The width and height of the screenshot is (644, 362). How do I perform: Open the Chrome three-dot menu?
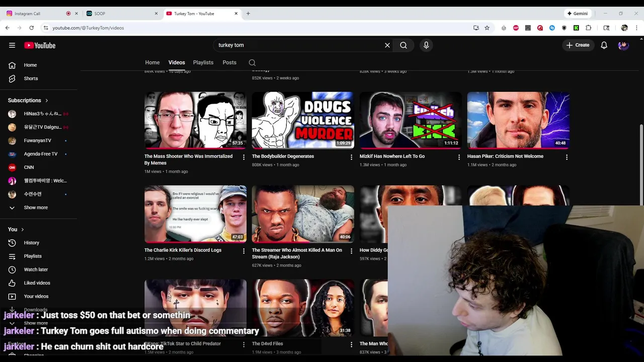point(637,28)
